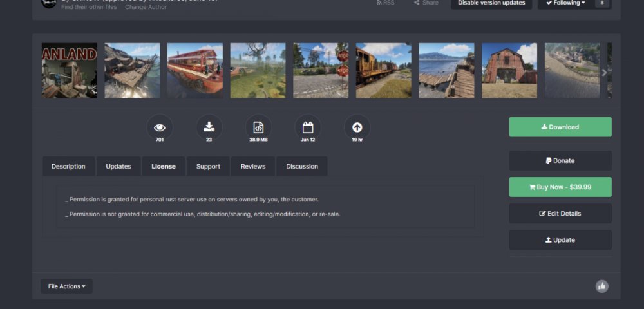
Task: Click the RSS feed link
Action: tap(384, 3)
